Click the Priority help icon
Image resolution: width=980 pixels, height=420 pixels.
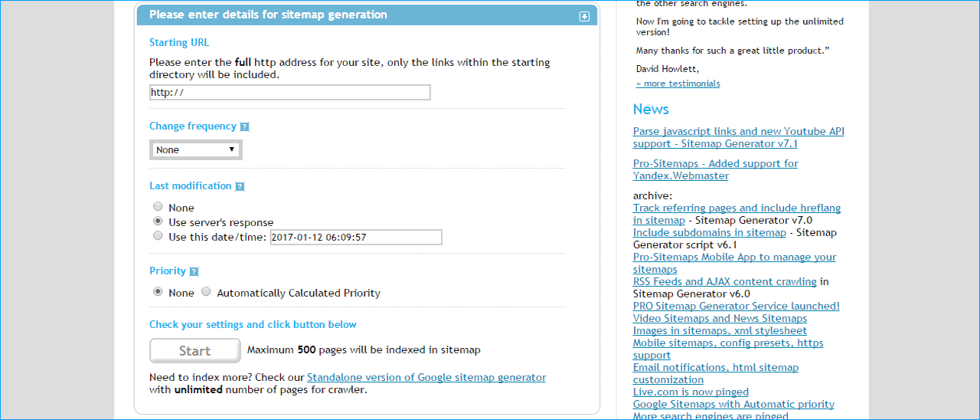pos(194,271)
